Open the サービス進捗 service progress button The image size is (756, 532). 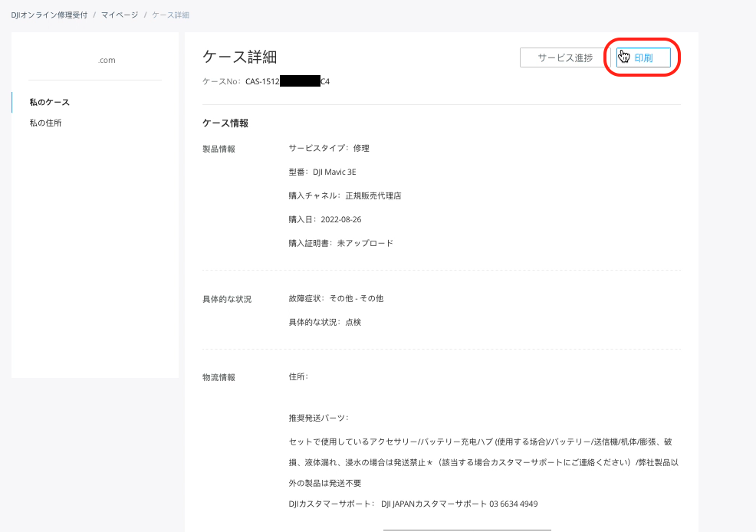pyautogui.click(x=564, y=58)
